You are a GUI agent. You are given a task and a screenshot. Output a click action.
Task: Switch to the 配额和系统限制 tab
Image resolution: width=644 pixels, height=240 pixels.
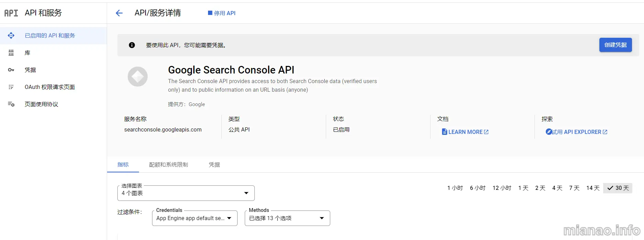point(169,165)
